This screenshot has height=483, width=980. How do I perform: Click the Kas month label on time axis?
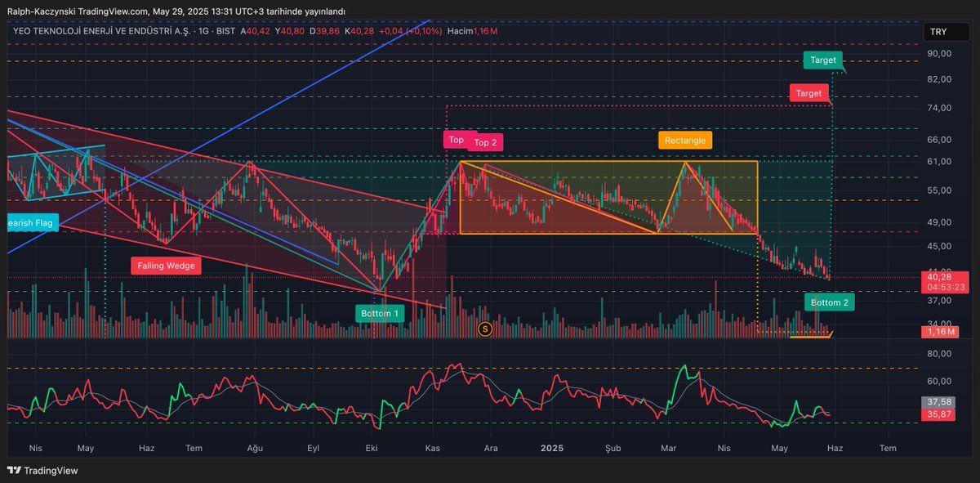click(x=432, y=448)
